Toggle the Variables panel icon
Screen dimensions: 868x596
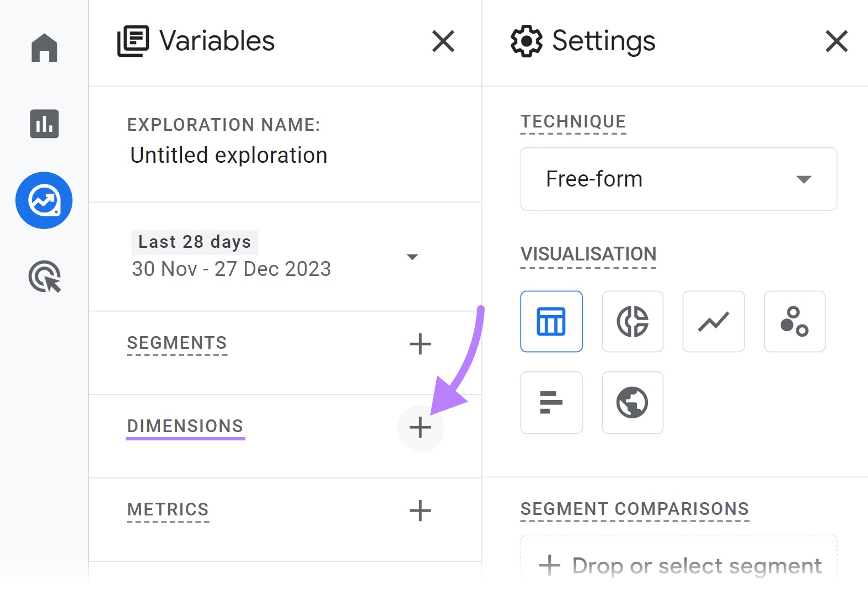coord(133,40)
